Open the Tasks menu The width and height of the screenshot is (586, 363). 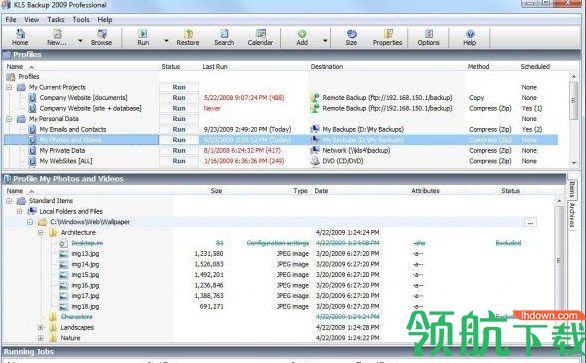click(56, 19)
